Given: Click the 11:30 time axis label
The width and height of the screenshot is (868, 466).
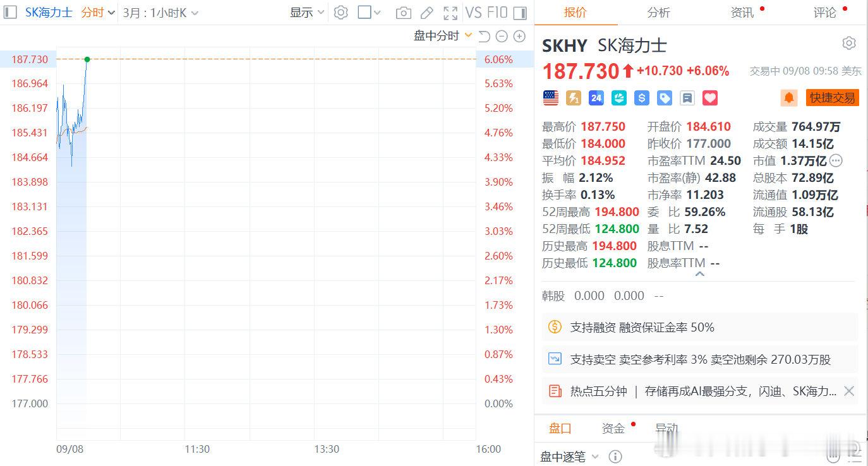Looking at the screenshot, I should (x=198, y=449).
